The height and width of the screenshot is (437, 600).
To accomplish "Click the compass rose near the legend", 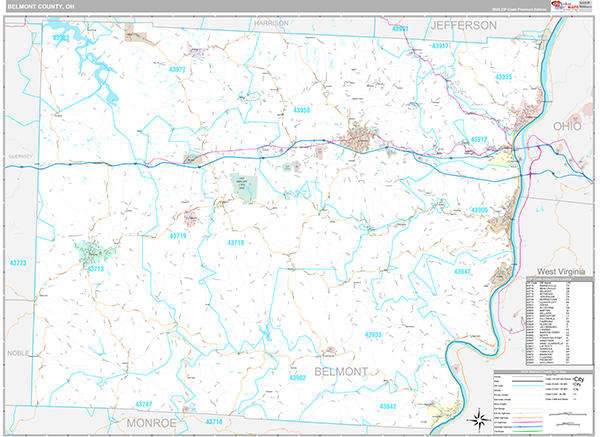I will (x=478, y=417).
